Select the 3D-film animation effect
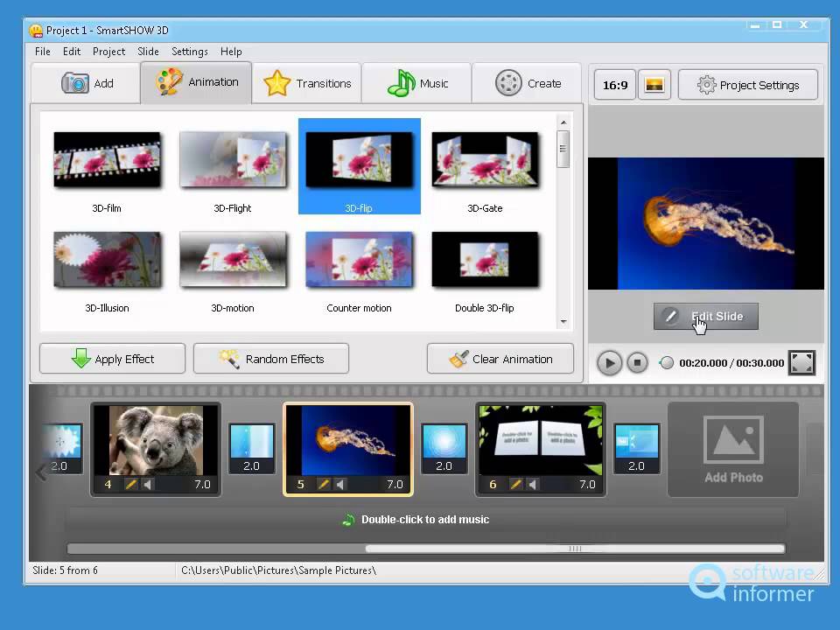The width and height of the screenshot is (840, 630). pyautogui.click(x=107, y=167)
